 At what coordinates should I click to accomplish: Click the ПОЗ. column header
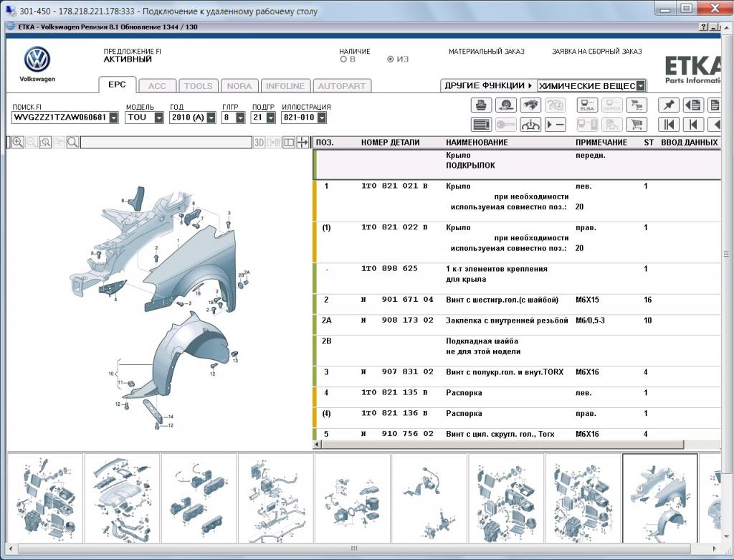pos(325,143)
